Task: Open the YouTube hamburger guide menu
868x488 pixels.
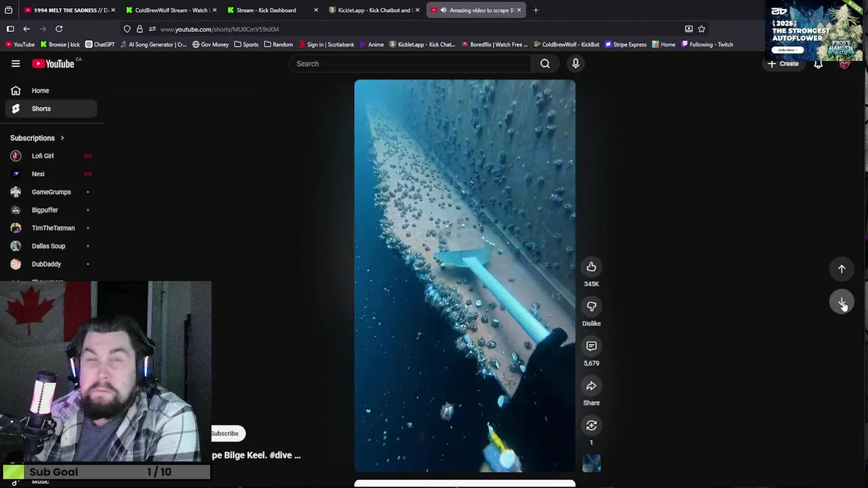Action: [16, 64]
